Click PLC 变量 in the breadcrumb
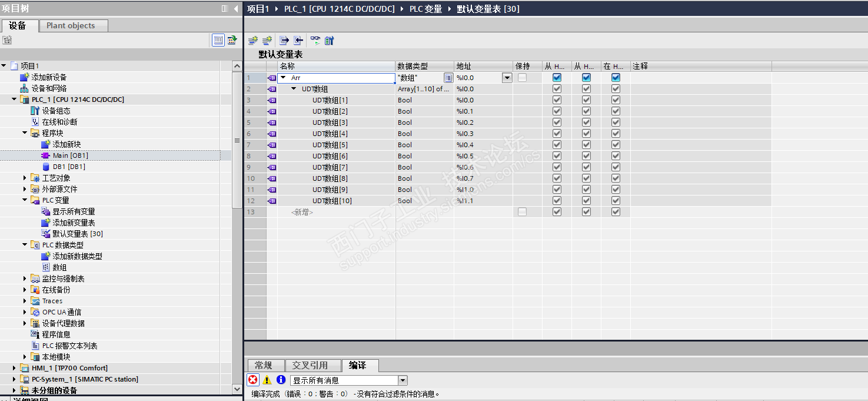The image size is (868, 401). coord(425,9)
